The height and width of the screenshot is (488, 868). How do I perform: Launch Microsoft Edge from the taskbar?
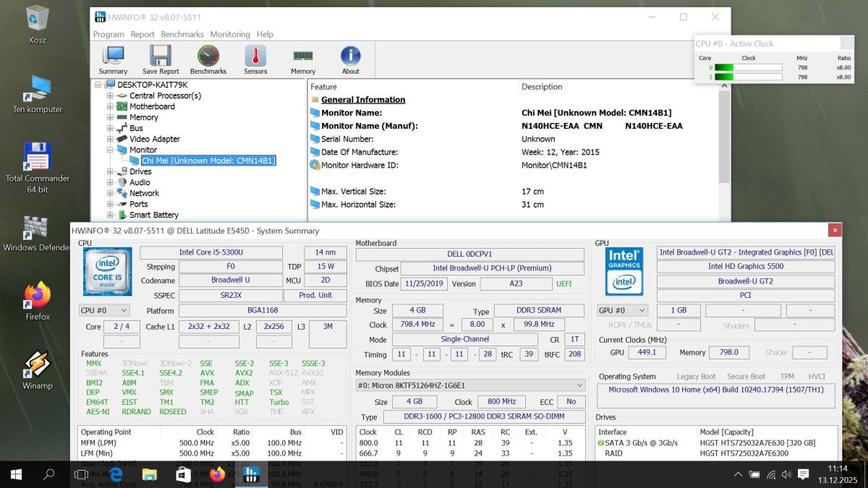coord(116,474)
